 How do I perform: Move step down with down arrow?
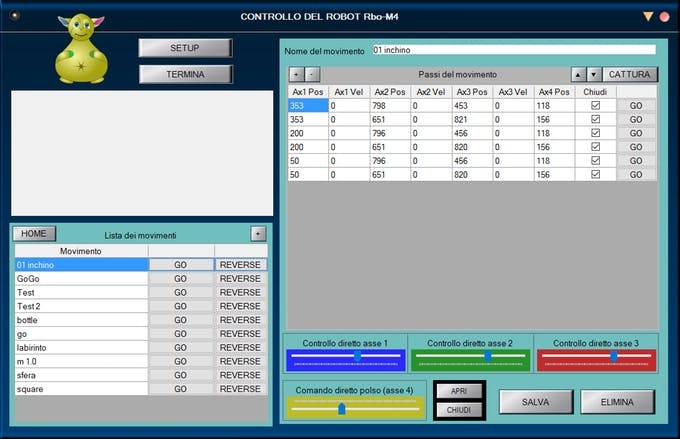[x=594, y=75]
